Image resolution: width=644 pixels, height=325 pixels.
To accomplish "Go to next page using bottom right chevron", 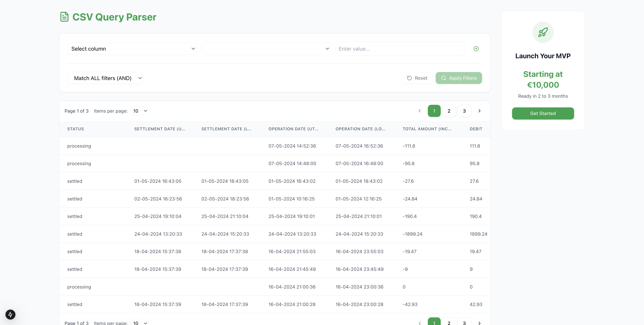I will point(479,323).
